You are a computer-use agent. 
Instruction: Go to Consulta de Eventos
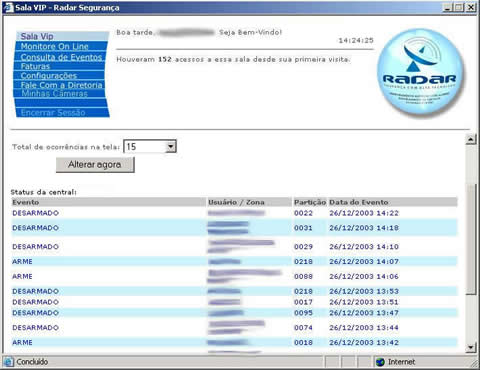61,57
